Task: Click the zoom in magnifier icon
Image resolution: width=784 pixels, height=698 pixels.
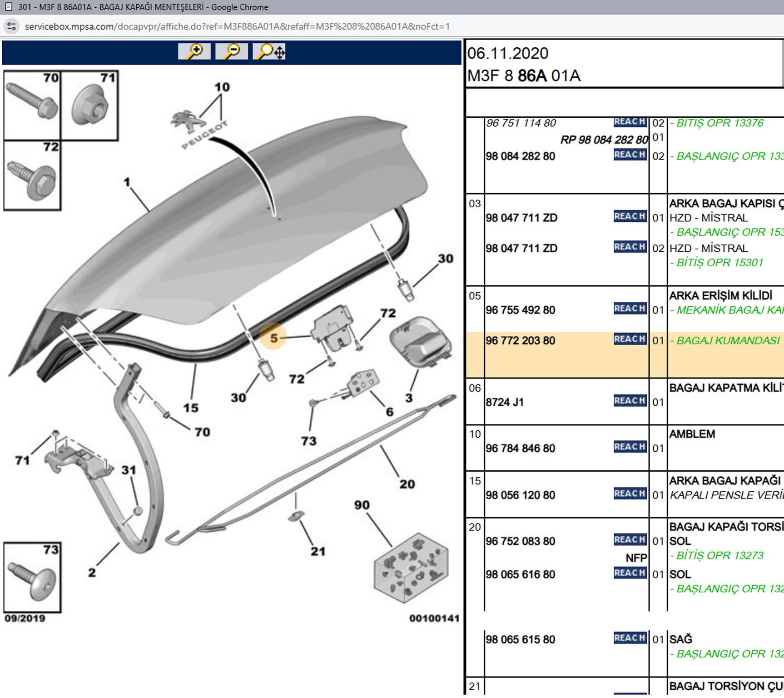Action: tap(194, 51)
